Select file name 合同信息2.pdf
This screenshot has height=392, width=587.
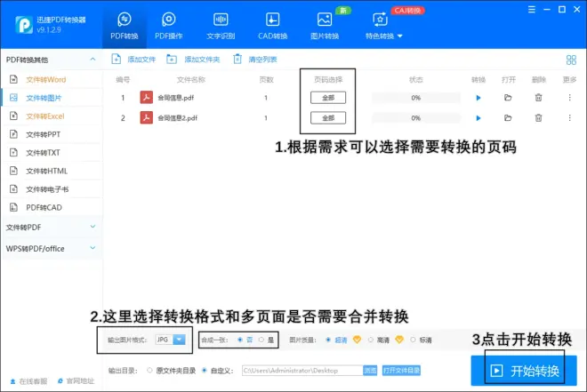click(x=178, y=118)
